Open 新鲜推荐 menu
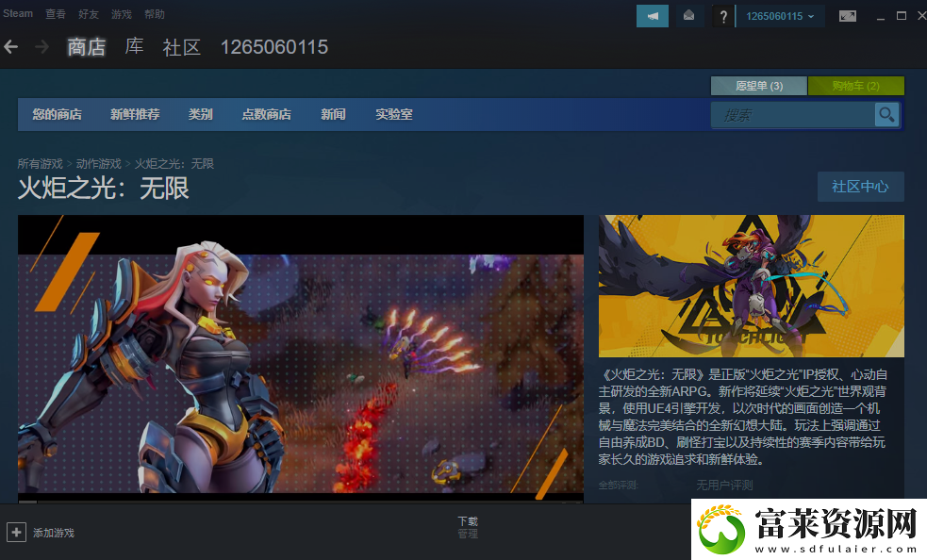The image size is (927, 560). pyautogui.click(x=135, y=114)
